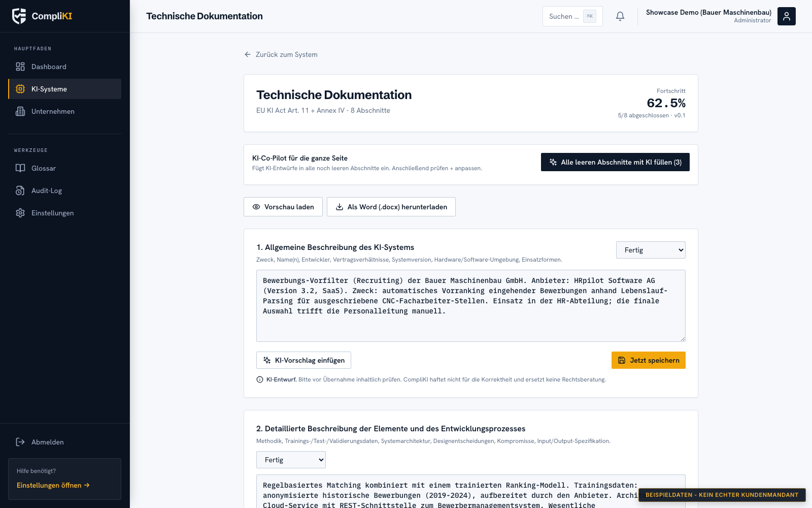Click the Unternehmen building icon
Screen dimensions: 812x508
coord(20,111)
